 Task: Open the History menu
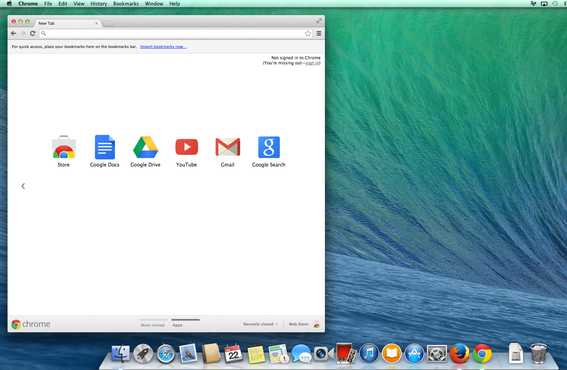click(99, 4)
